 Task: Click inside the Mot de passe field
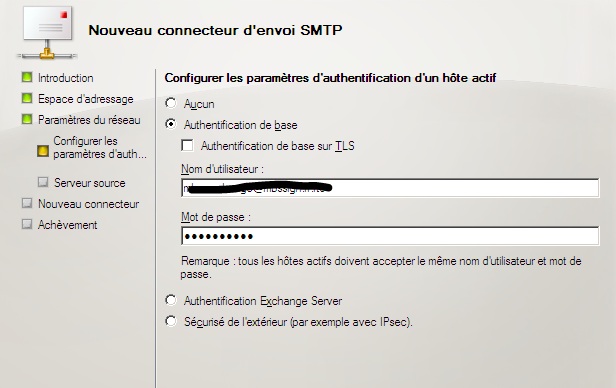pos(390,236)
